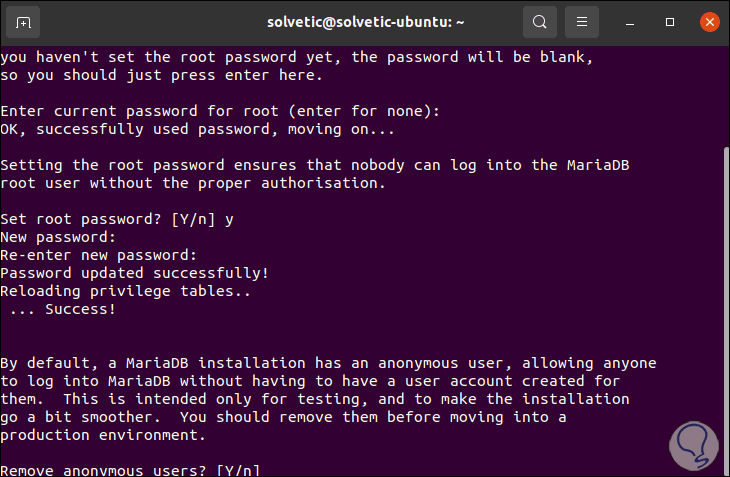Screen dimensions: 730x477
Task: Maximize the terminal window
Action: (670, 21)
